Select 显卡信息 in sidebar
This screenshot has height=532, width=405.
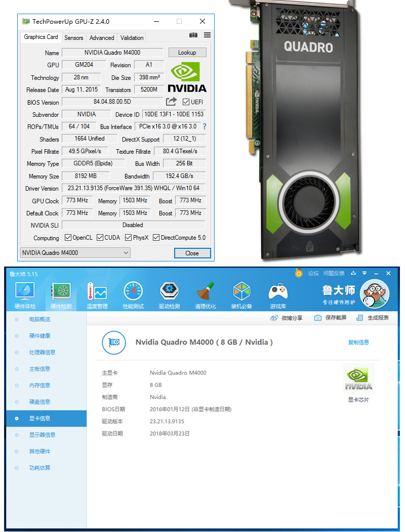click(46, 418)
